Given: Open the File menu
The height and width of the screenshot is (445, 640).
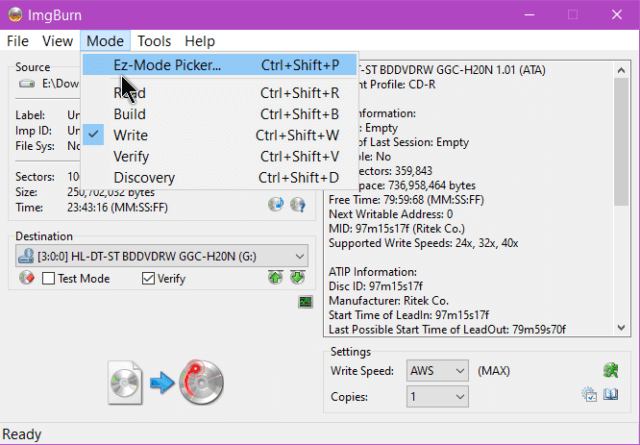Looking at the screenshot, I should 18,41.
